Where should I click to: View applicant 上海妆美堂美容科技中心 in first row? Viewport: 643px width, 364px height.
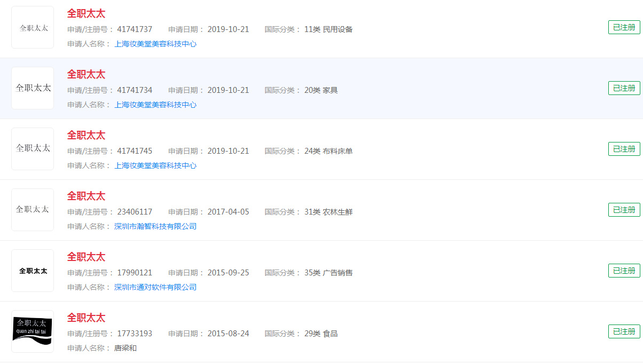[x=155, y=44]
